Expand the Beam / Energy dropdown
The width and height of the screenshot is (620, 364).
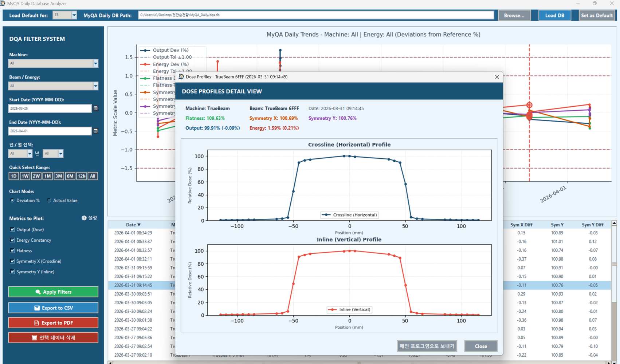[95, 86]
